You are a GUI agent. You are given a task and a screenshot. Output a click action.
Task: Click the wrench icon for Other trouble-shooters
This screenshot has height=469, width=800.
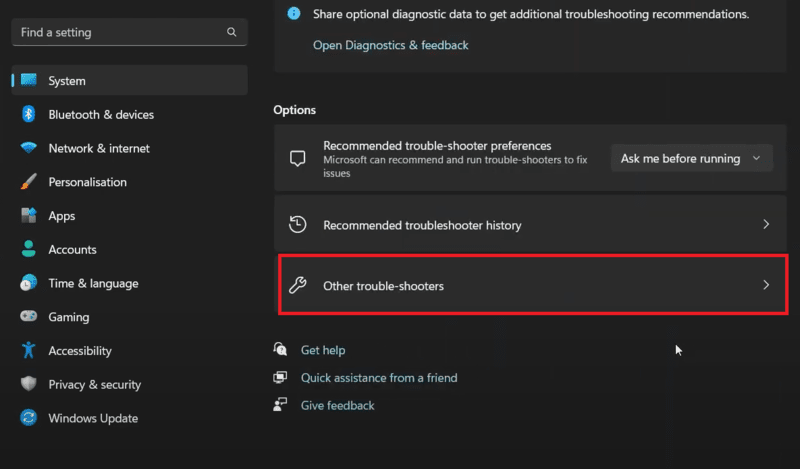pyautogui.click(x=297, y=285)
